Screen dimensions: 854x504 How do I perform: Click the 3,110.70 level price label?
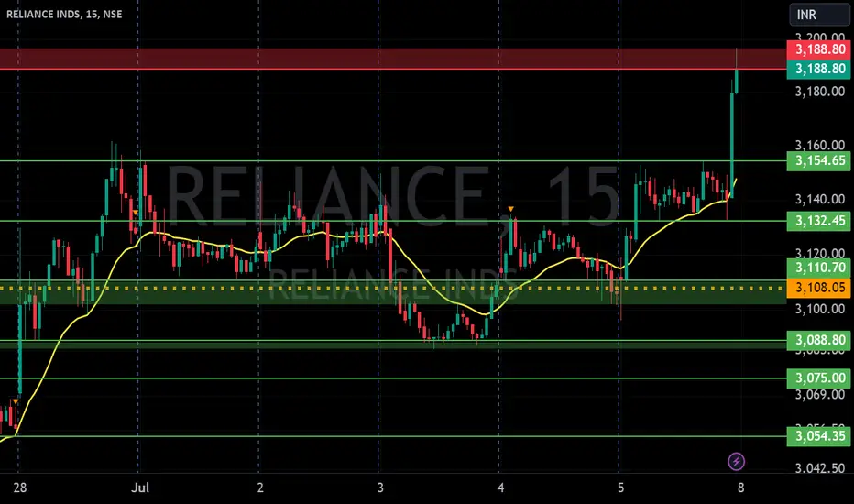(x=818, y=268)
